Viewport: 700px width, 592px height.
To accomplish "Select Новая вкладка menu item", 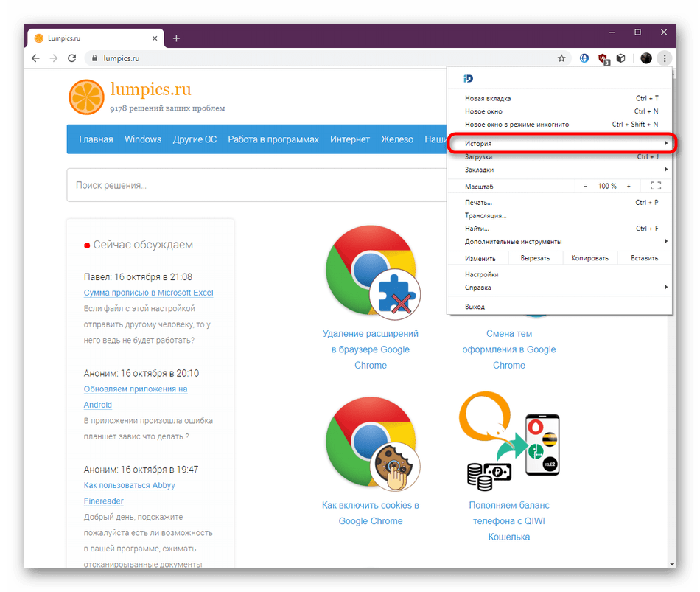I will 560,98.
